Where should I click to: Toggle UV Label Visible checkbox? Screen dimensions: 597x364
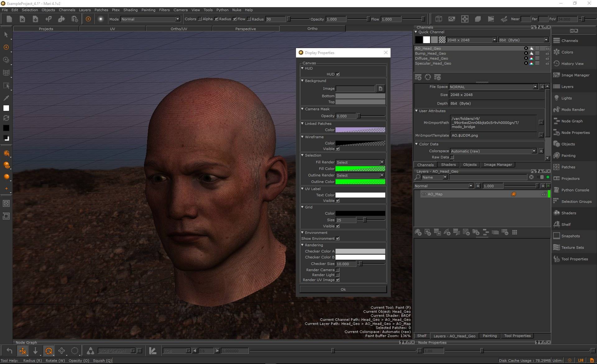coord(338,201)
